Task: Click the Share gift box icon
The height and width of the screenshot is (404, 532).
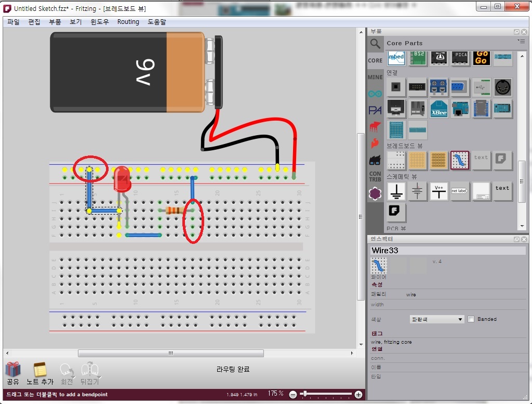Action: tap(13, 370)
